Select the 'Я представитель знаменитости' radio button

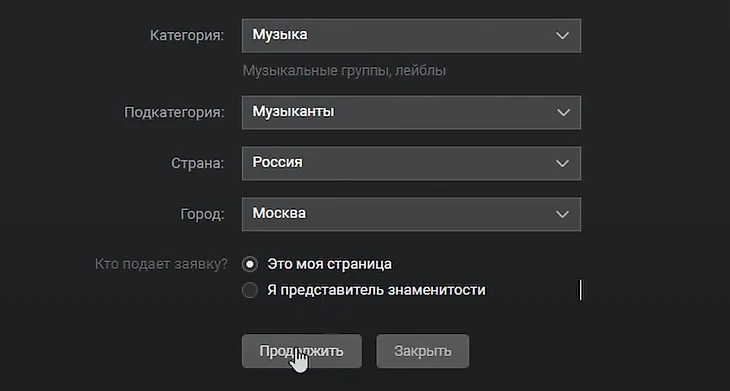(250, 290)
